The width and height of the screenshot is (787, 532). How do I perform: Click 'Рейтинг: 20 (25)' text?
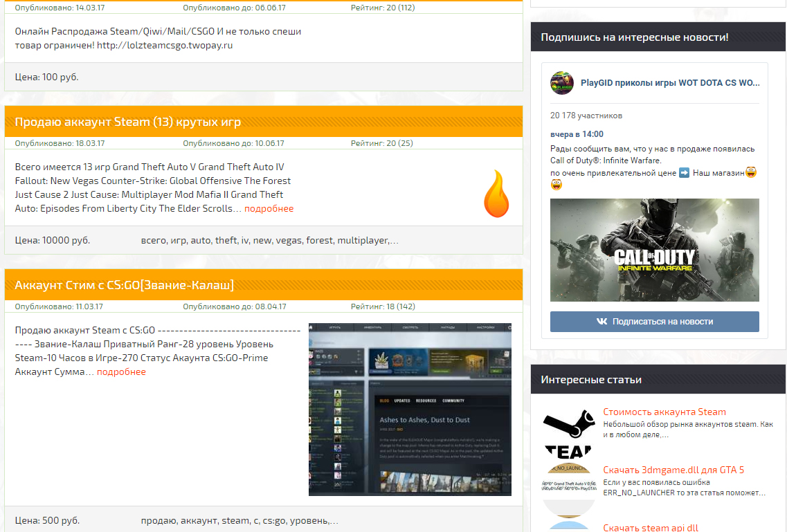pyautogui.click(x=382, y=143)
